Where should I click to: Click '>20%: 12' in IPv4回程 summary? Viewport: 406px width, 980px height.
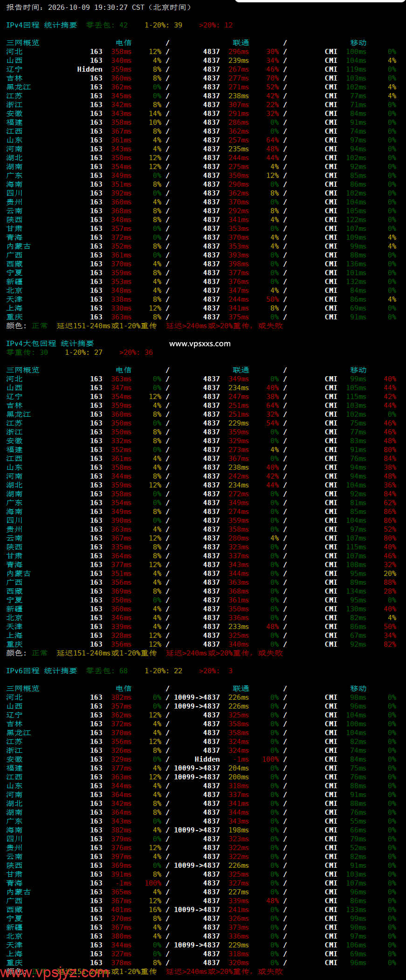pos(215,25)
